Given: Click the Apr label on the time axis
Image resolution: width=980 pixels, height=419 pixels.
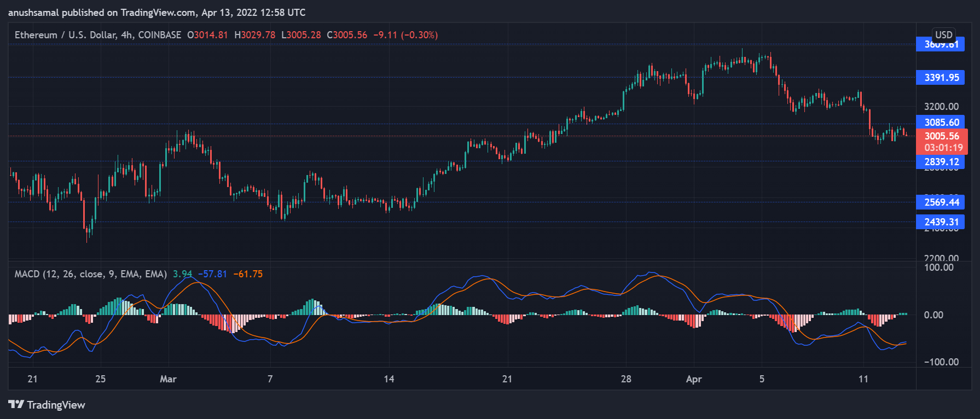Looking at the screenshot, I should (x=693, y=379).
